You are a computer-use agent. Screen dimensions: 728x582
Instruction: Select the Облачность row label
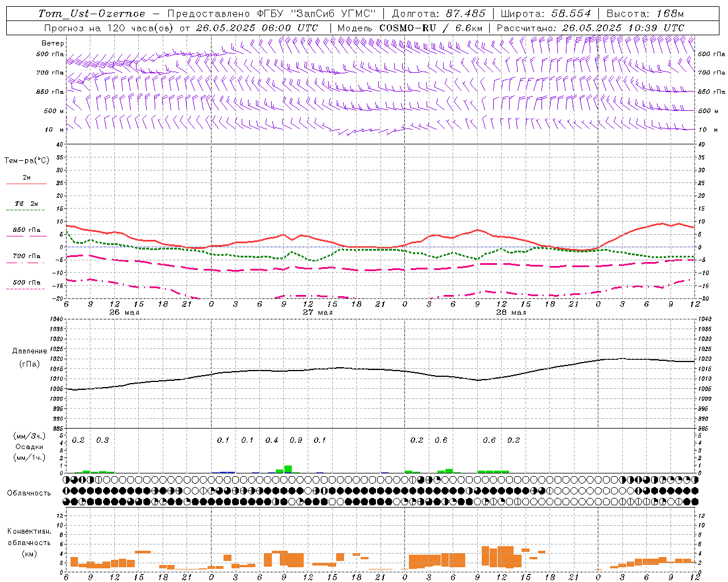pos(29,493)
